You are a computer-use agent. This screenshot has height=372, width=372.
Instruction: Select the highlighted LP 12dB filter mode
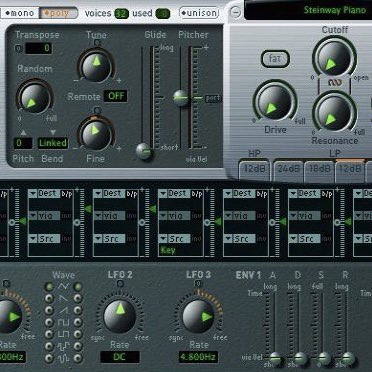(350, 169)
